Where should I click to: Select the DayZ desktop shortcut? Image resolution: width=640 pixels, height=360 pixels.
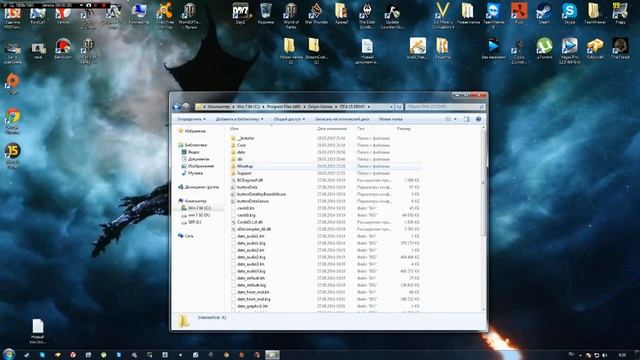tap(241, 14)
